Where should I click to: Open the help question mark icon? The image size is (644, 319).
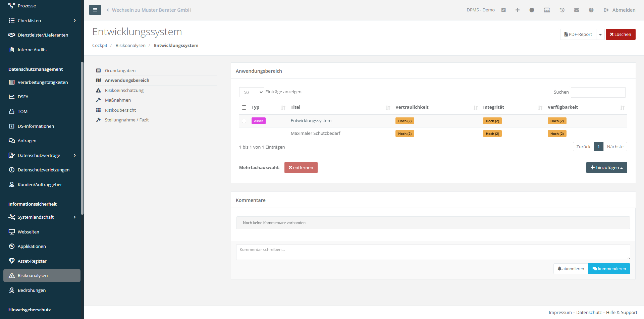pos(591,10)
